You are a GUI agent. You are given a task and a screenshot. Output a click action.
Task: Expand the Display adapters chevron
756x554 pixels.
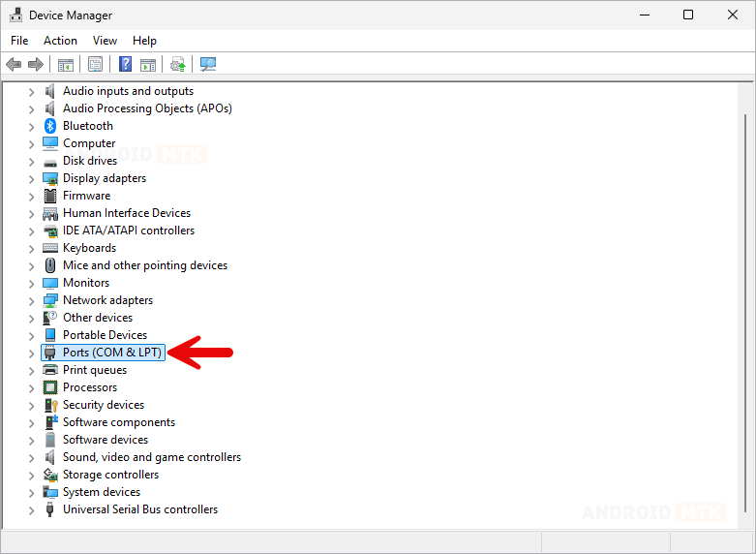click(x=31, y=178)
